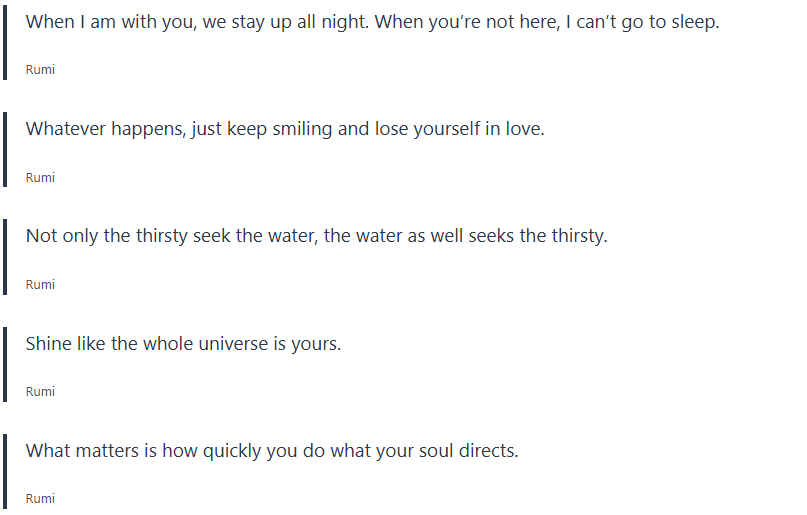807x515 pixels.
Task: Click the vertical bar beside the thirsty quote
Action: click(x=5, y=257)
